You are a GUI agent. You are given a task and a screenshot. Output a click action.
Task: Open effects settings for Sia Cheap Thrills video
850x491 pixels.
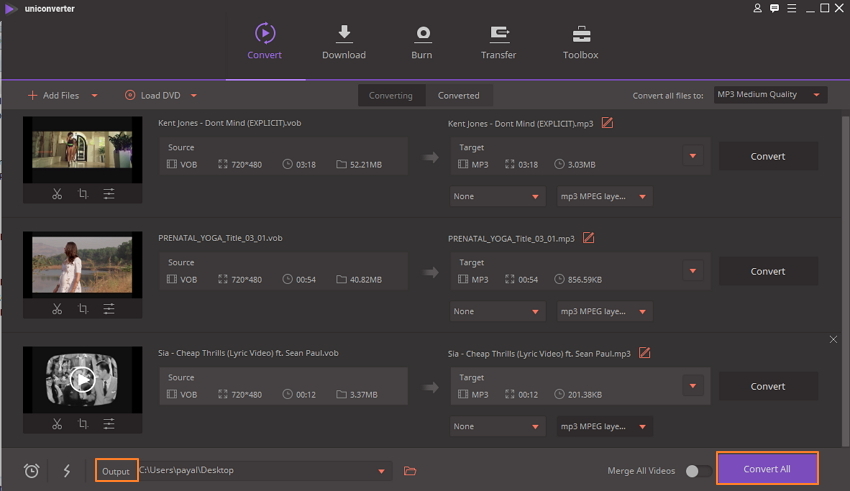109,423
